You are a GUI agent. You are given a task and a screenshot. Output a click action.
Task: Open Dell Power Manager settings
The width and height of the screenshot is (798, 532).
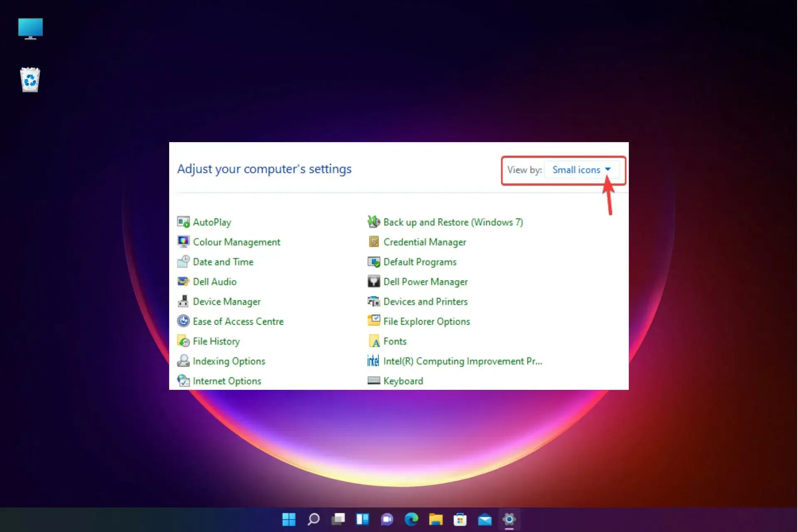[425, 281]
